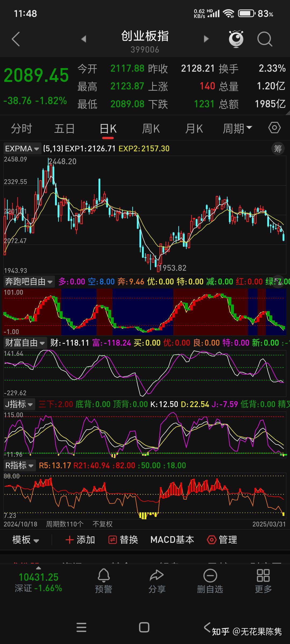Select the 周K weekly chart tab
The height and width of the screenshot is (644, 290).
(x=151, y=129)
